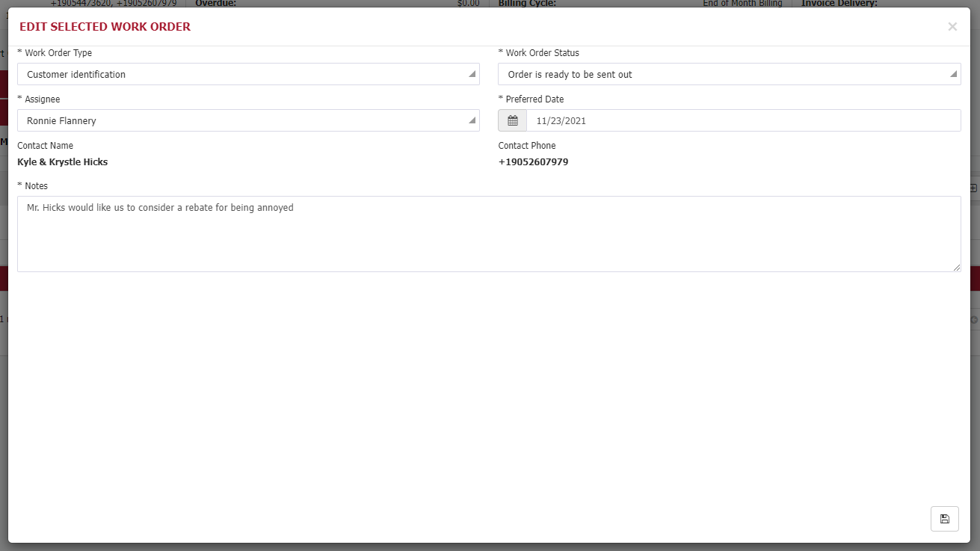
Task: Save the work order via floppy disk icon
Action: point(944,518)
